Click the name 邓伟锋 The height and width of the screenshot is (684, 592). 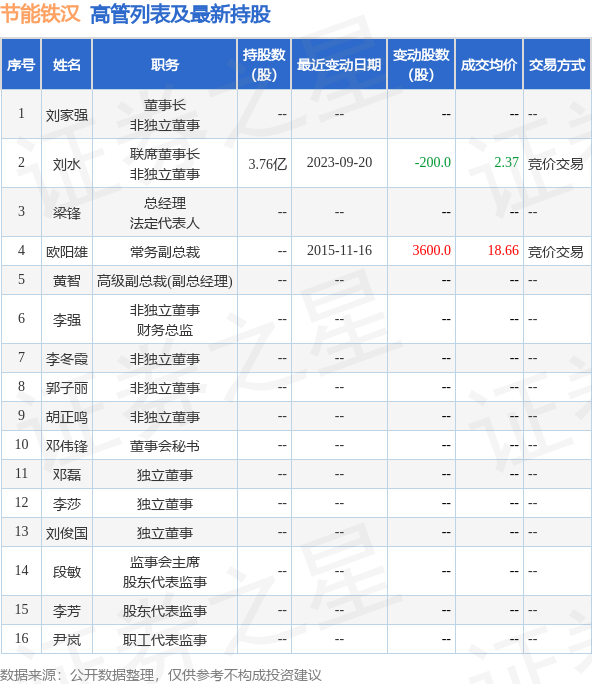67,445
